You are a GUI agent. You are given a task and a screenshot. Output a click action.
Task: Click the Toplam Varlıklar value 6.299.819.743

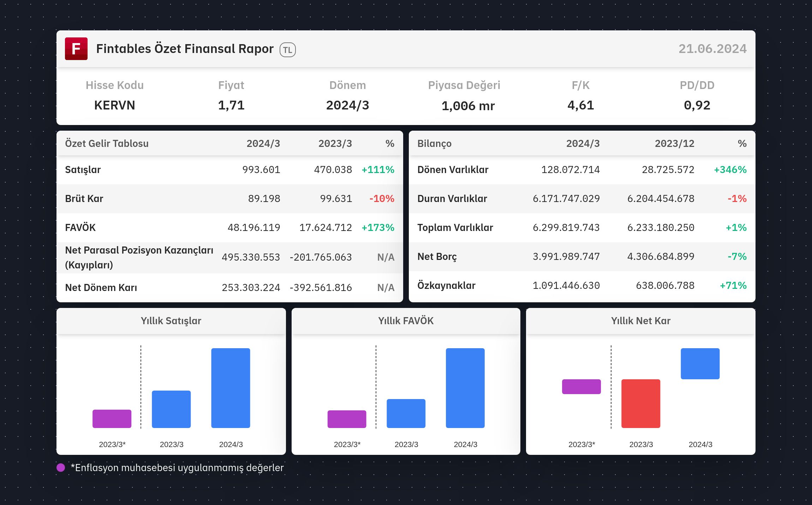point(566,228)
